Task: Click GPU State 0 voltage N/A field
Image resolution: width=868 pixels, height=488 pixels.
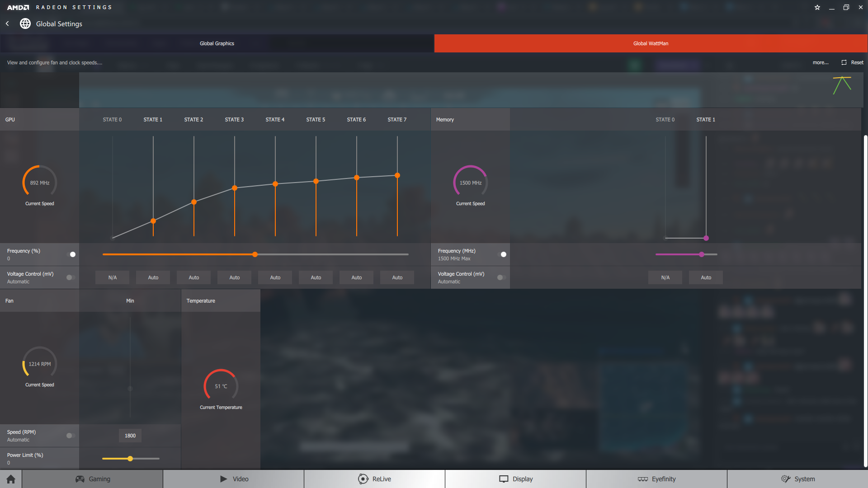Action: pos(113,277)
